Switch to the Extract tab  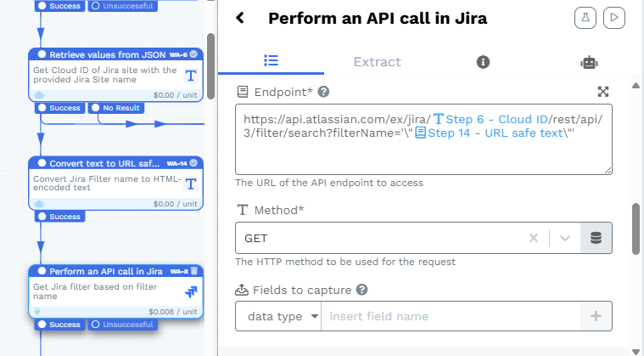pos(377,62)
